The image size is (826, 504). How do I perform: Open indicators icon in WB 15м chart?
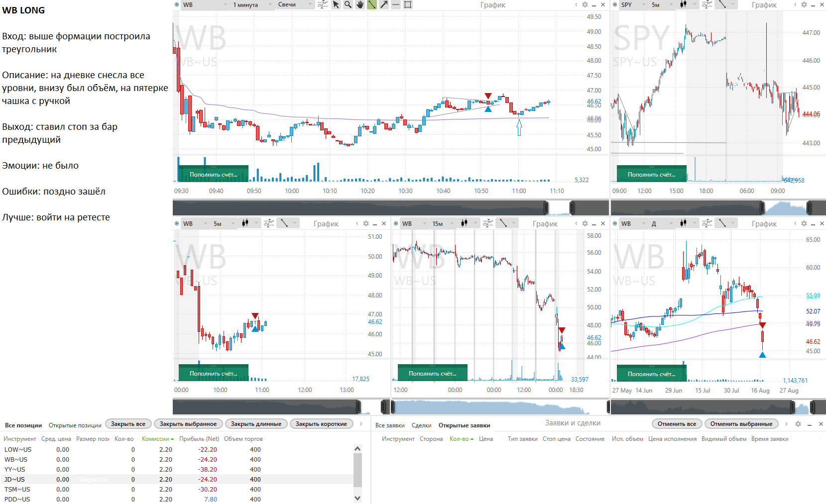click(488, 223)
